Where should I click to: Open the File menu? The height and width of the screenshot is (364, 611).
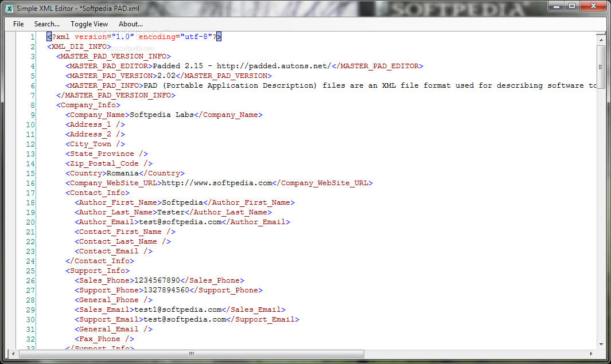18,24
